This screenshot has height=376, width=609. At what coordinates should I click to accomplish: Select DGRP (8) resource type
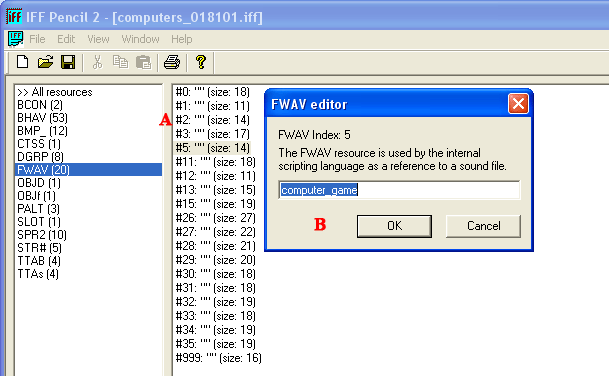[89, 157]
